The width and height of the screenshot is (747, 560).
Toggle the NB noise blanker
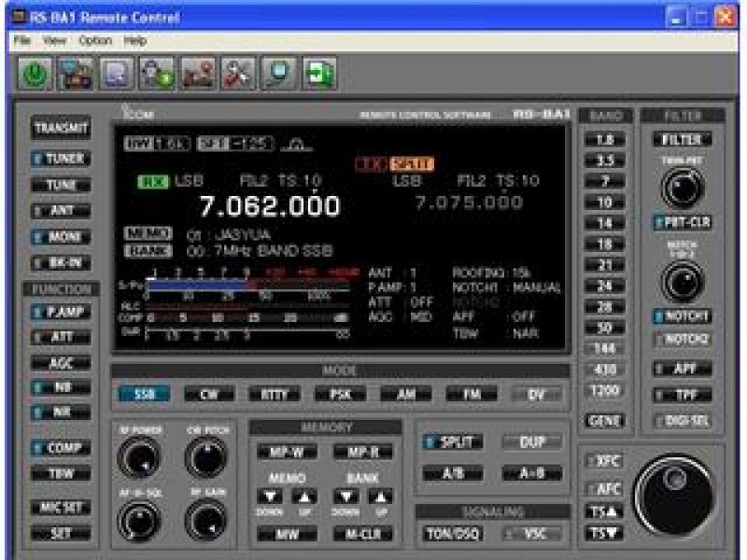[x=61, y=387]
